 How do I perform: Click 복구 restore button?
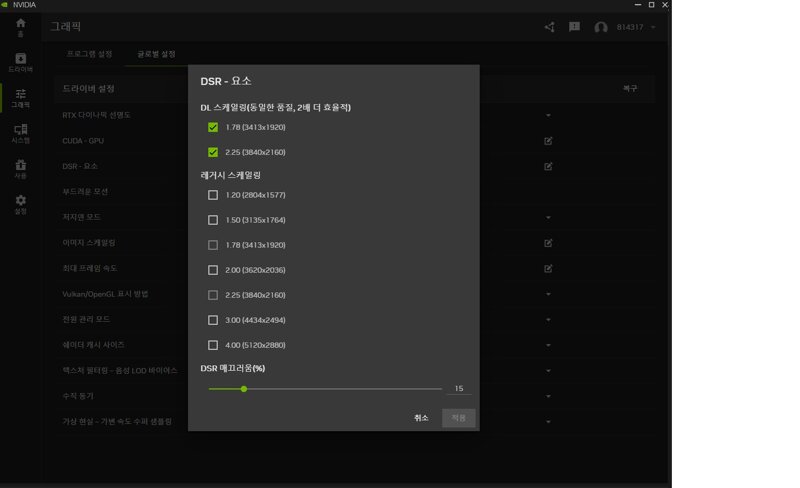(630, 88)
